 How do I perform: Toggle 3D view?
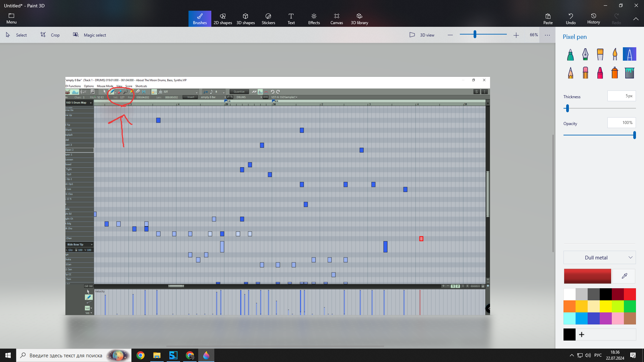422,35
